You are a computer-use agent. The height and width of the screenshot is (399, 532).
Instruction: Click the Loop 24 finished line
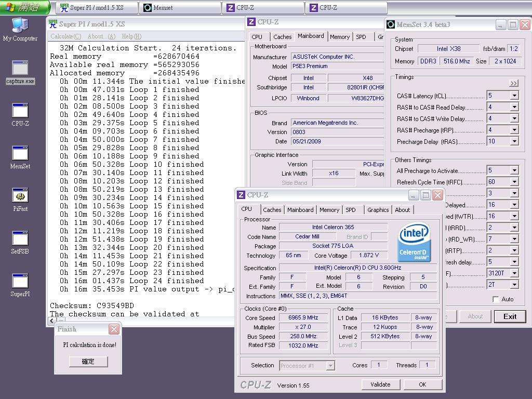pyautogui.click(x=132, y=281)
